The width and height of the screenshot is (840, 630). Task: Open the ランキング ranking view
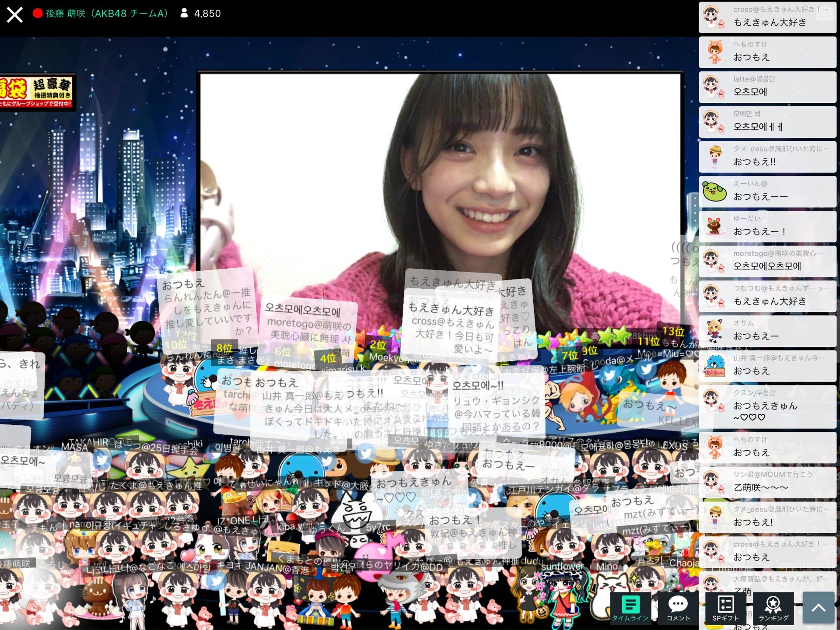(773, 608)
